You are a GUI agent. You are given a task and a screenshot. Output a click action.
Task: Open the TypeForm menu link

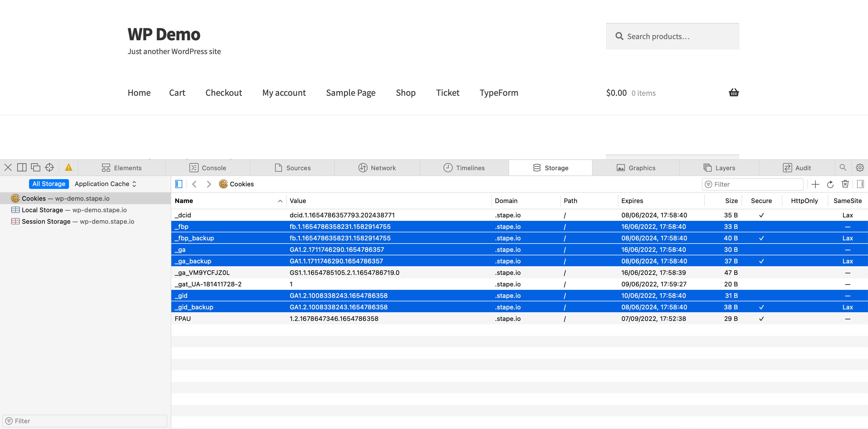499,93
